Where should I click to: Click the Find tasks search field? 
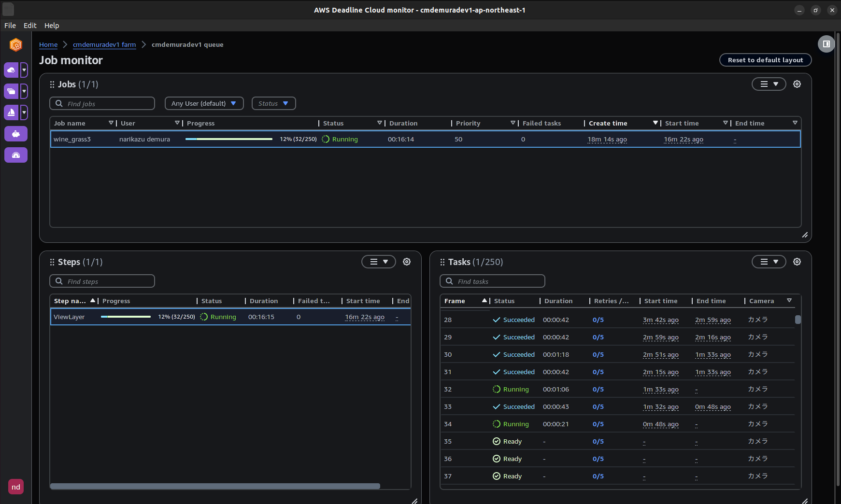pyautogui.click(x=492, y=281)
